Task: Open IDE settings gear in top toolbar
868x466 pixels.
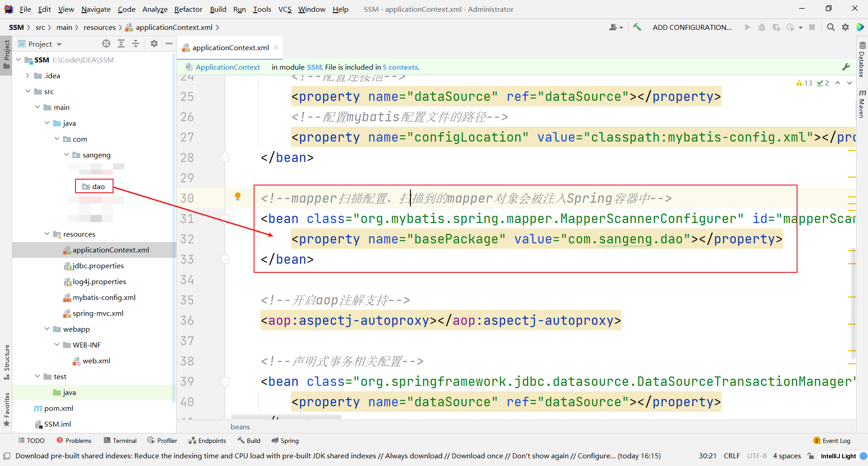Action: point(845,27)
